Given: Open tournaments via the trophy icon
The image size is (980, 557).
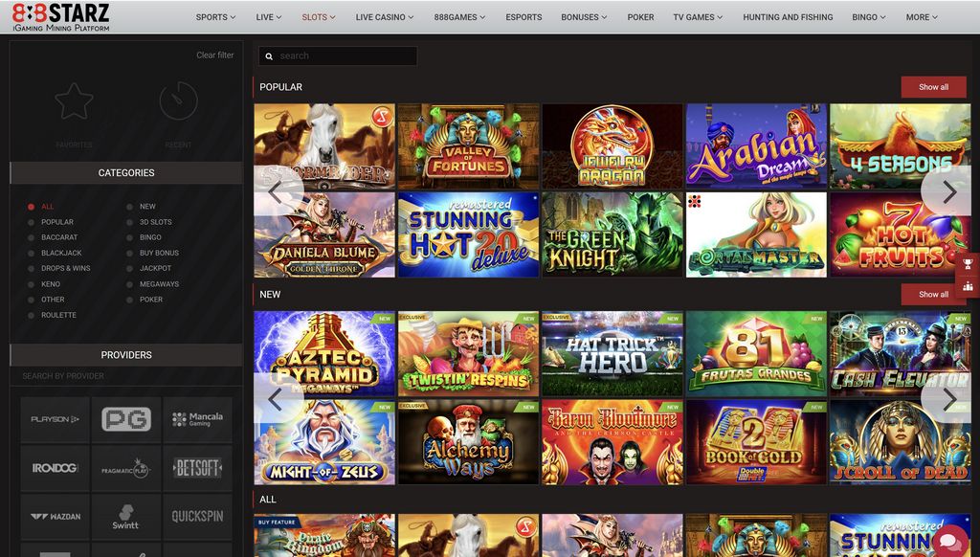Looking at the screenshot, I should (x=968, y=263).
